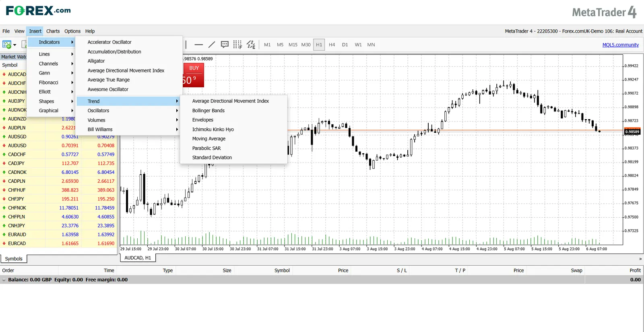Select the Fibonacci retracement tool
Viewport: 644px width, 332px height.
click(x=237, y=45)
